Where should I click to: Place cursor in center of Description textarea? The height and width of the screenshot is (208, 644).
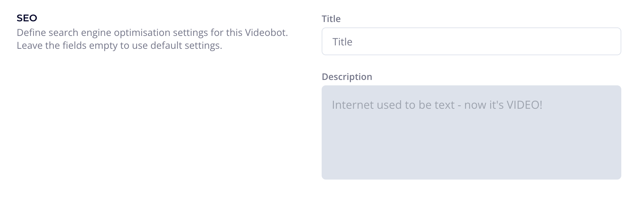pos(471,132)
